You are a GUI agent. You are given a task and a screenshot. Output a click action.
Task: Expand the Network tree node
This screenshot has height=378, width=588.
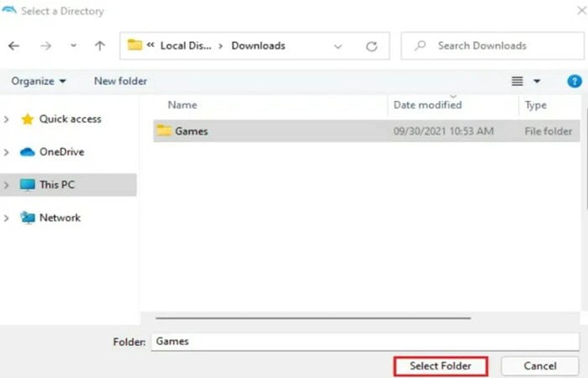pos(7,218)
